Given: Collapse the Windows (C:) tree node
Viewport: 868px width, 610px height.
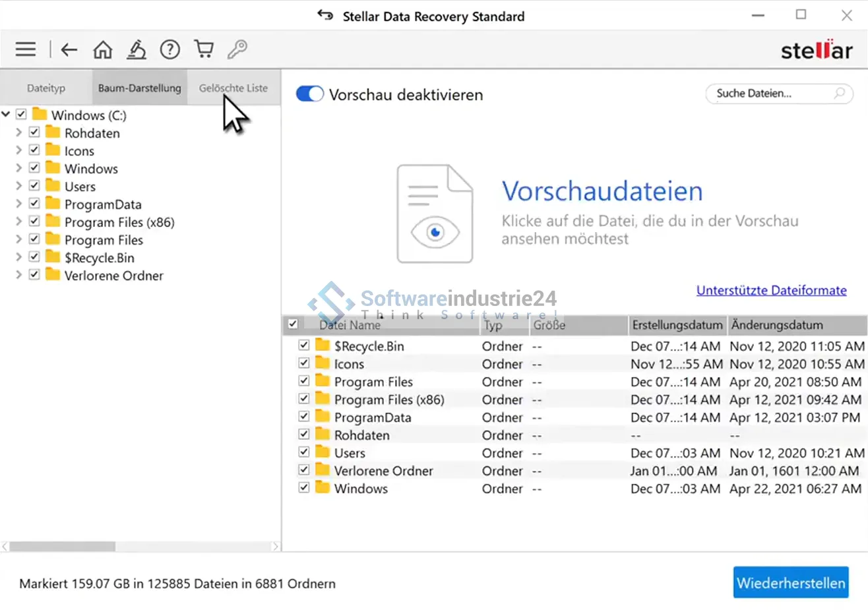Looking at the screenshot, I should click(x=6, y=115).
